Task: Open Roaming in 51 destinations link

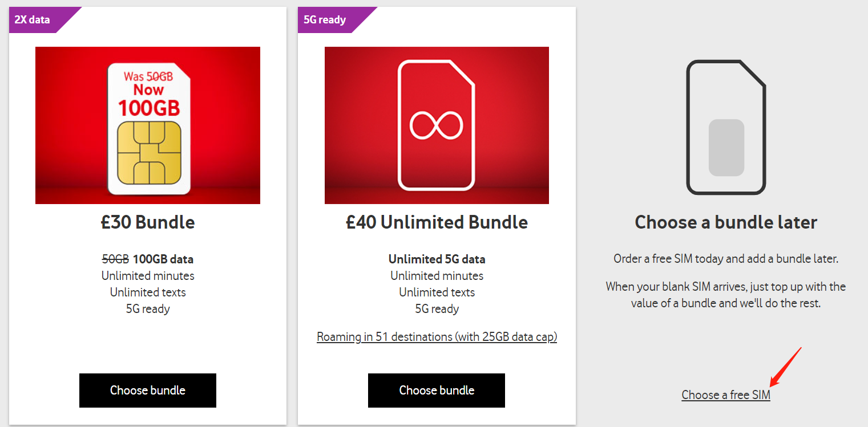Action: click(437, 337)
